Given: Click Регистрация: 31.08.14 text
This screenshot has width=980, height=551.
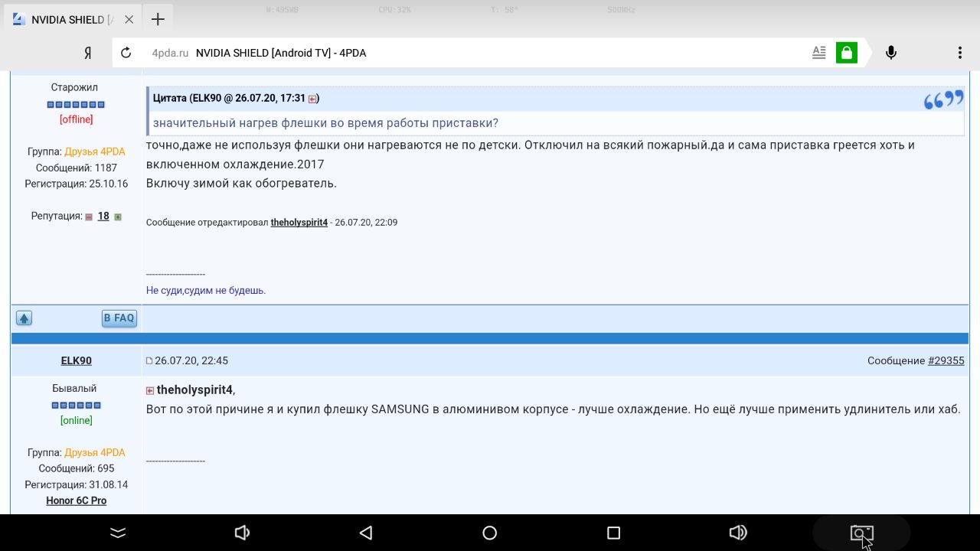Looking at the screenshot, I should [77, 484].
